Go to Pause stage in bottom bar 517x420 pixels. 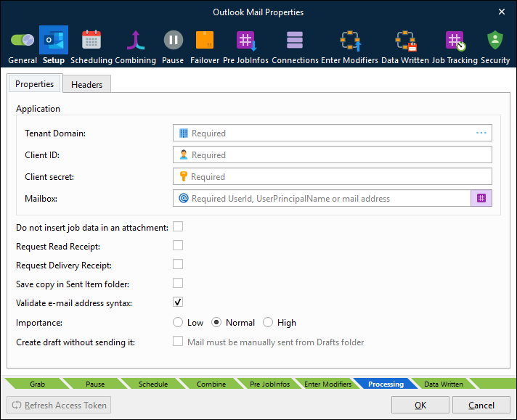click(95, 384)
